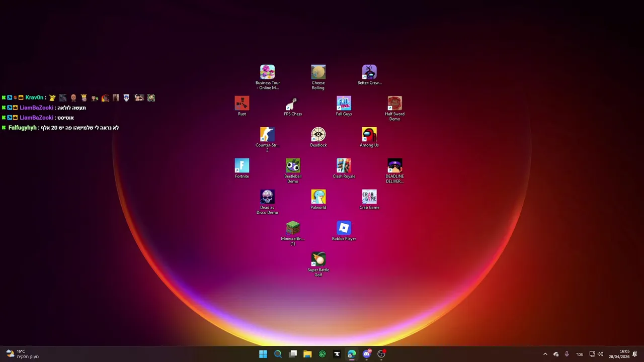This screenshot has width=644, height=362.
Task: Open the volume speaker tray icon
Action: [x=600, y=354]
